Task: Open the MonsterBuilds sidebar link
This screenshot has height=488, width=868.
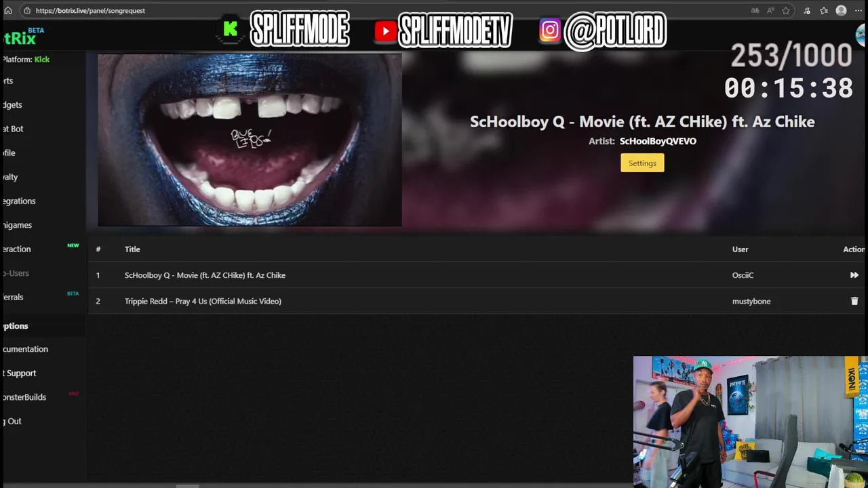Action: tap(24, 397)
